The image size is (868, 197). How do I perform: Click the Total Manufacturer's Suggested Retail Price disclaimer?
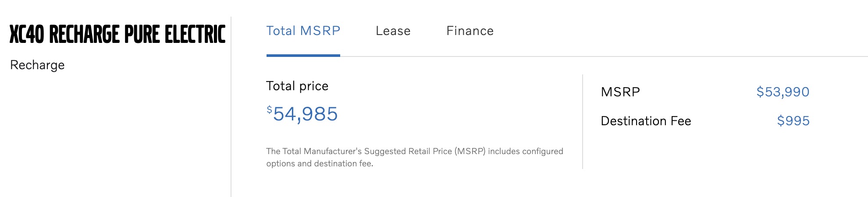click(x=414, y=151)
